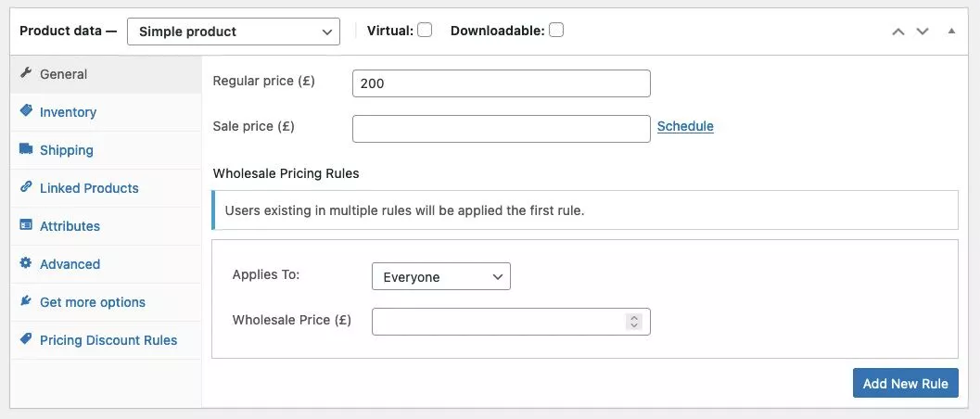The image size is (980, 419).
Task: Expand the Applies To Everyone dropdown
Action: 441,276
